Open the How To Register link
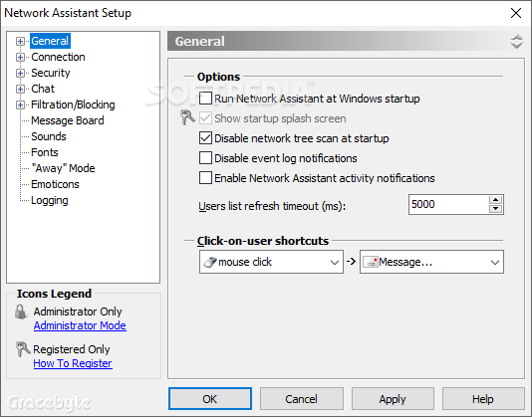Viewport: 532px width, 417px height. coord(73,363)
